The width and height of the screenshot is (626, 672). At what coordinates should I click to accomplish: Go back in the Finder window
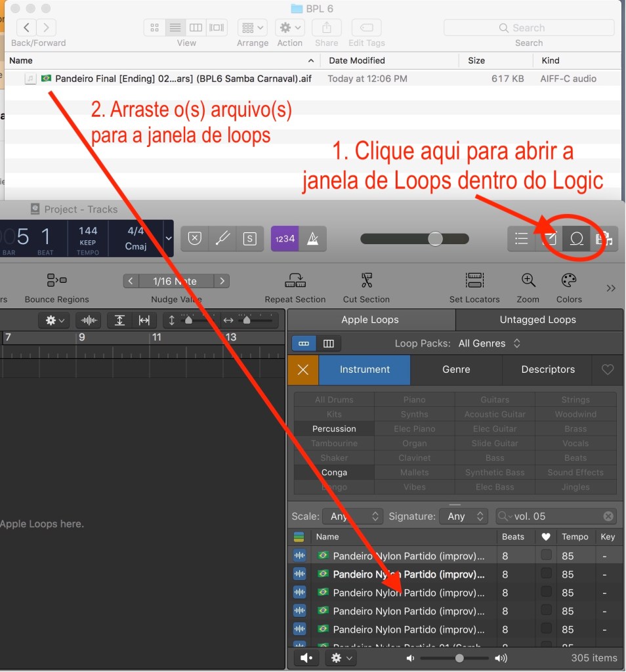click(26, 28)
